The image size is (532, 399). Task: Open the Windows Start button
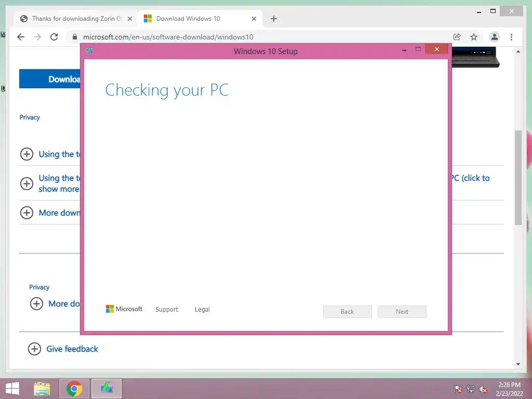point(12,389)
